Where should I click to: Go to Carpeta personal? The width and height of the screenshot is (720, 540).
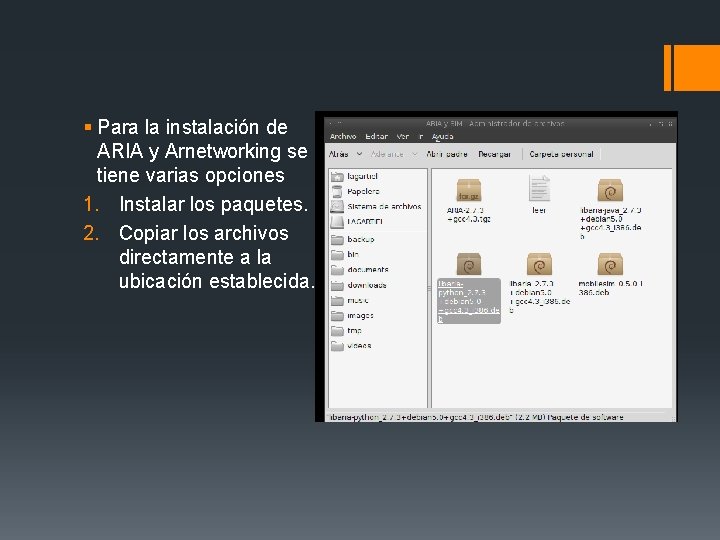coord(561,154)
